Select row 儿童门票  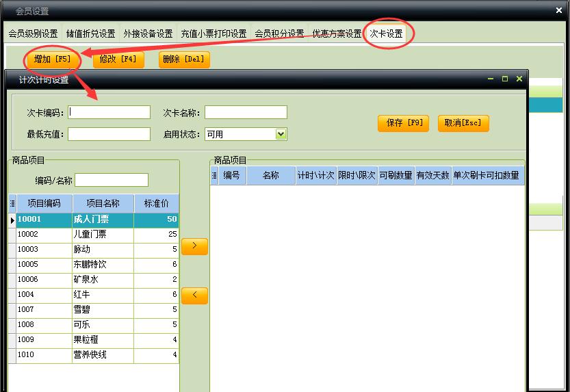94,235
